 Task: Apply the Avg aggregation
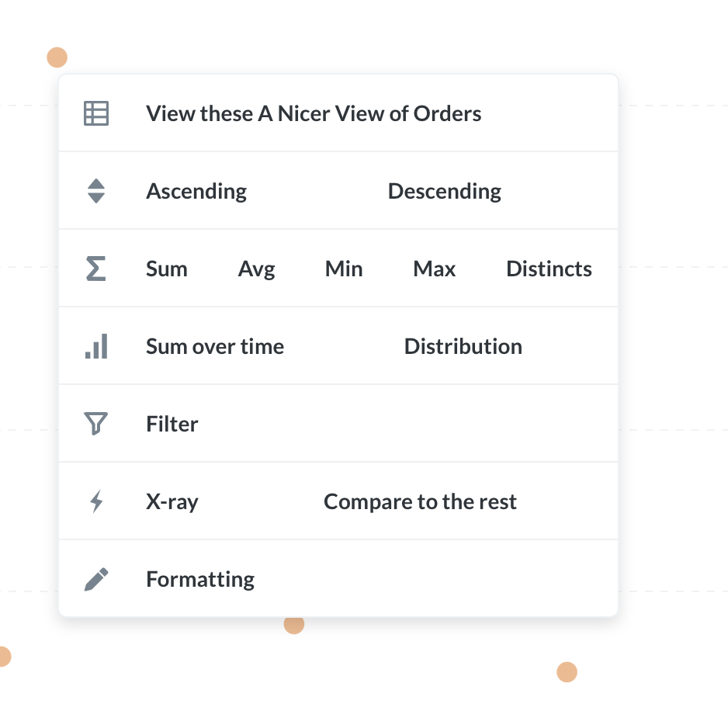pos(256,269)
